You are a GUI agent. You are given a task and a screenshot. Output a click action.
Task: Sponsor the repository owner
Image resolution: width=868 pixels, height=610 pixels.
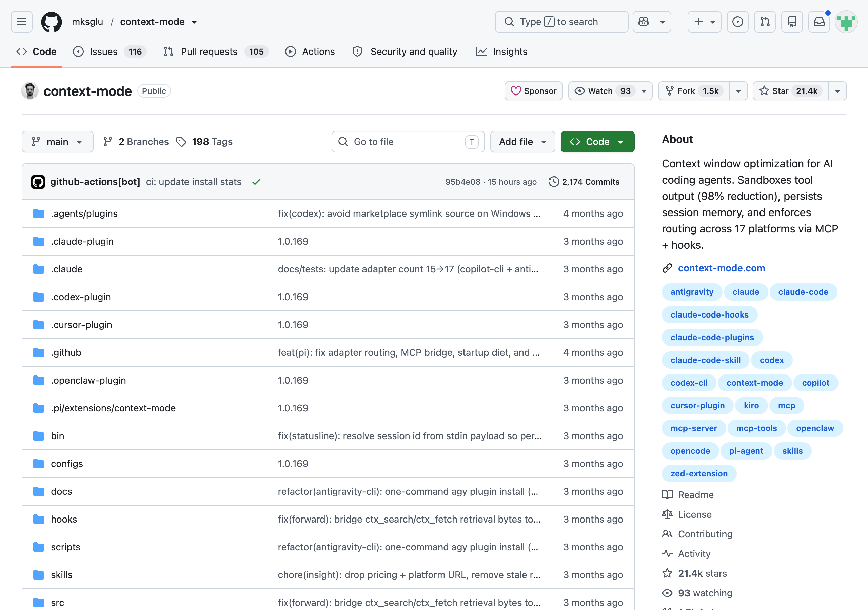[x=533, y=91]
